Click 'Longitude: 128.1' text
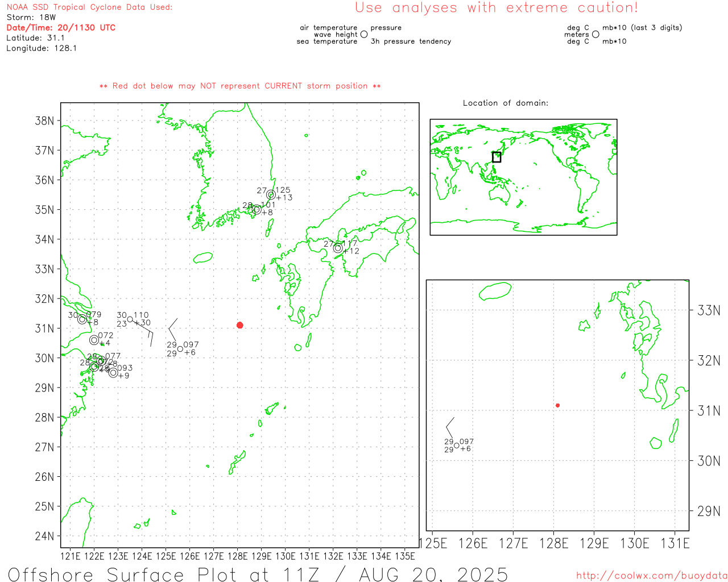Screen dimensions: 728x582 tap(42, 48)
